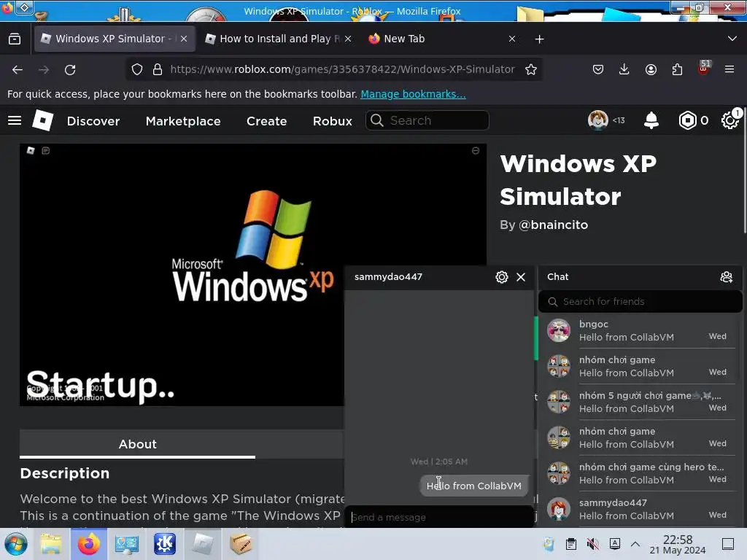Screen dimensions: 747x560
Task: Close the sammydao447 chat window
Action: [521, 277]
